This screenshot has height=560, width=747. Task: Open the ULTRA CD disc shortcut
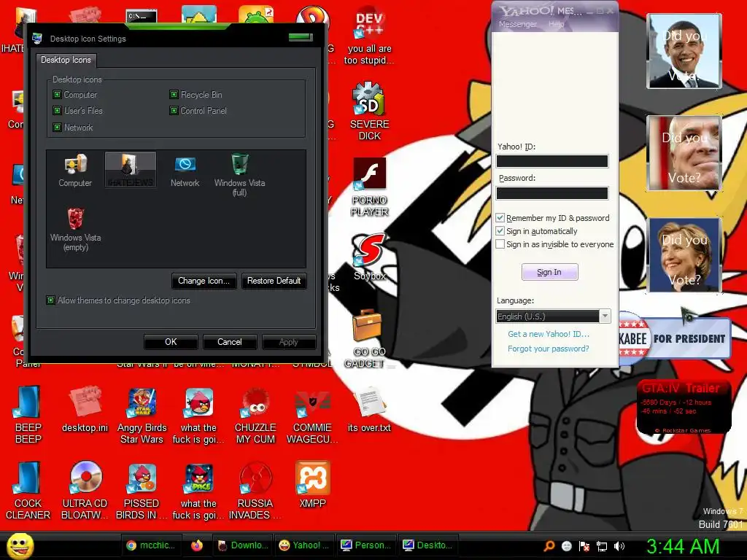pyautogui.click(x=85, y=491)
